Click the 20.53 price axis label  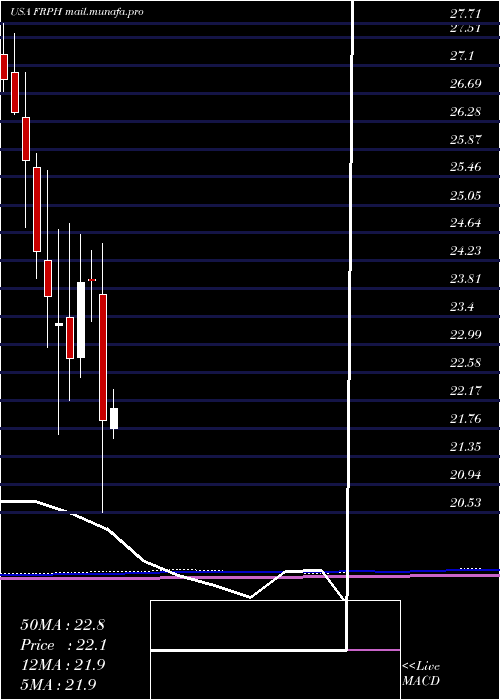point(465,503)
